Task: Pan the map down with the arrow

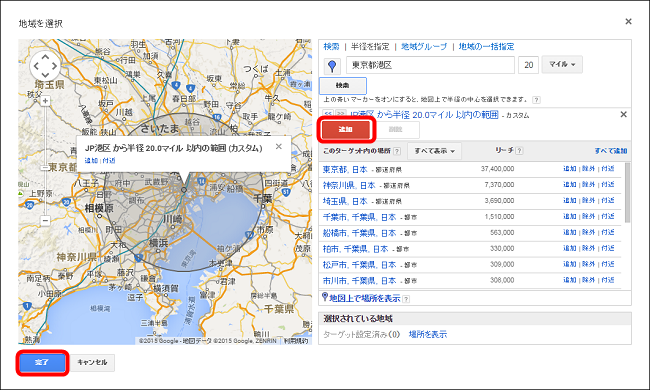Action: 45,75
